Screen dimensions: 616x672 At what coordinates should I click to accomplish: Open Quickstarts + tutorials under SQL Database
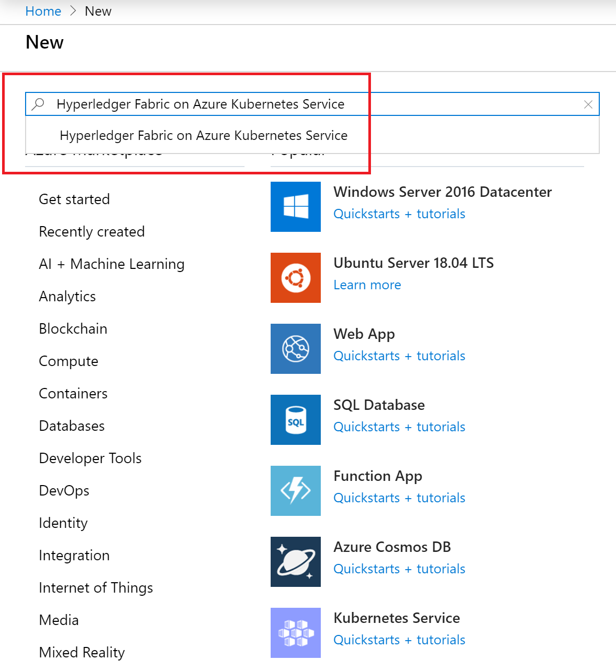[x=399, y=427]
